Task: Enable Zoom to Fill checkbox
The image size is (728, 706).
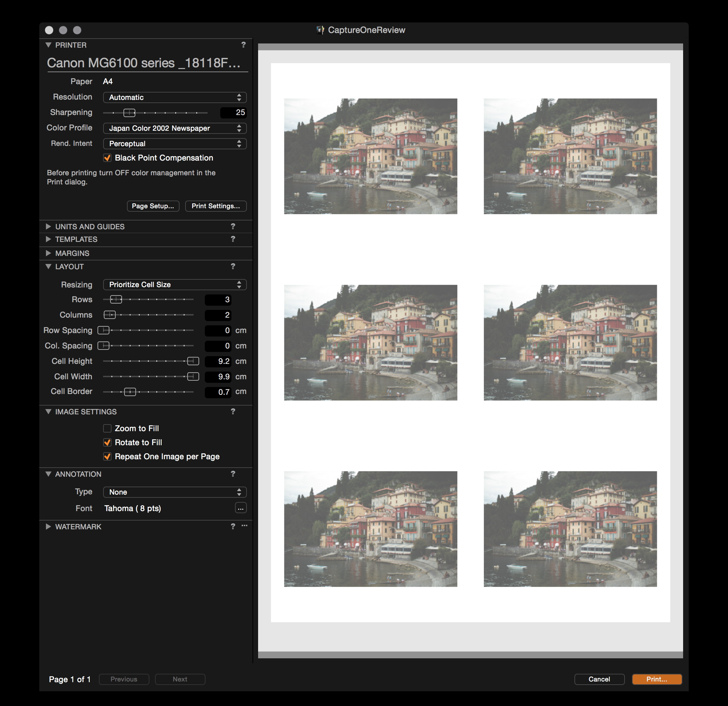Action: (x=107, y=428)
